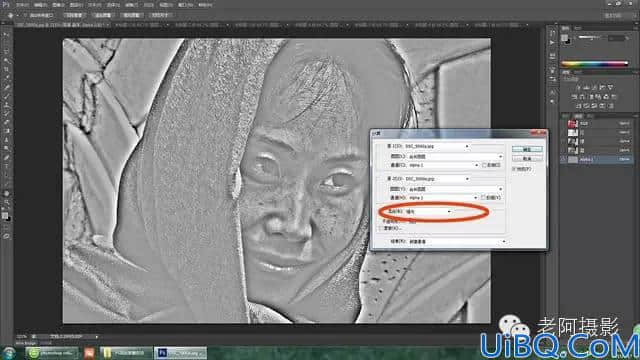Select the Horizontal Type tool
The width and height of the screenshot is (640, 360).
[x=6, y=167]
